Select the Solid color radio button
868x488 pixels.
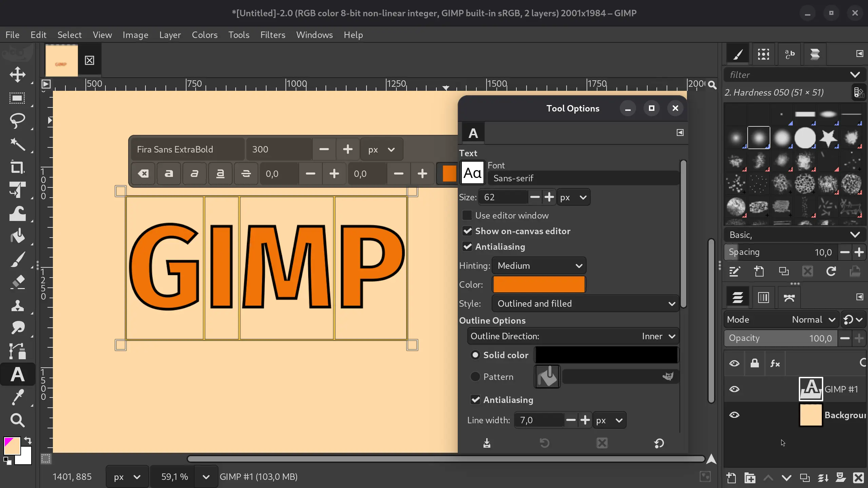pos(475,355)
